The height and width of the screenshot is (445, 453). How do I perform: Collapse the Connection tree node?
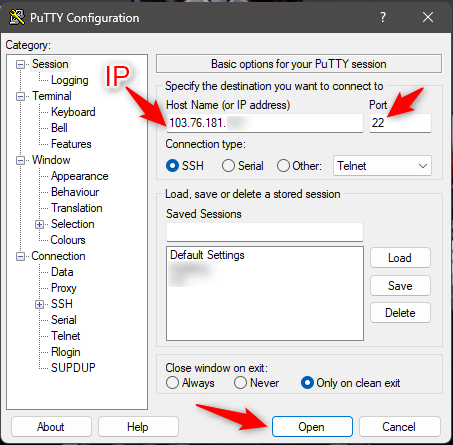[x=20, y=256]
